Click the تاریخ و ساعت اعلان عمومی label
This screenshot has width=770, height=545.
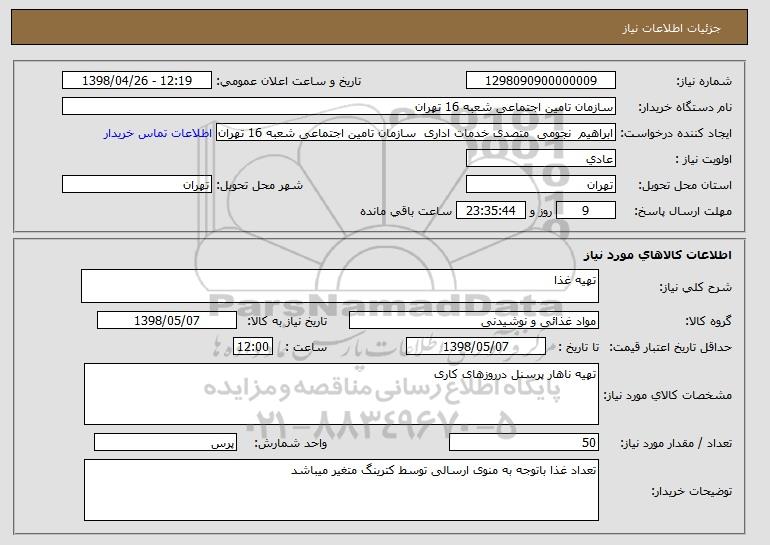[289, 81]
